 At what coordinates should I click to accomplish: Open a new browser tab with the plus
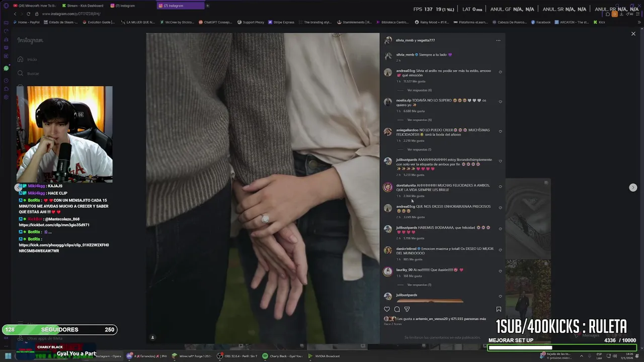point(207,6)
